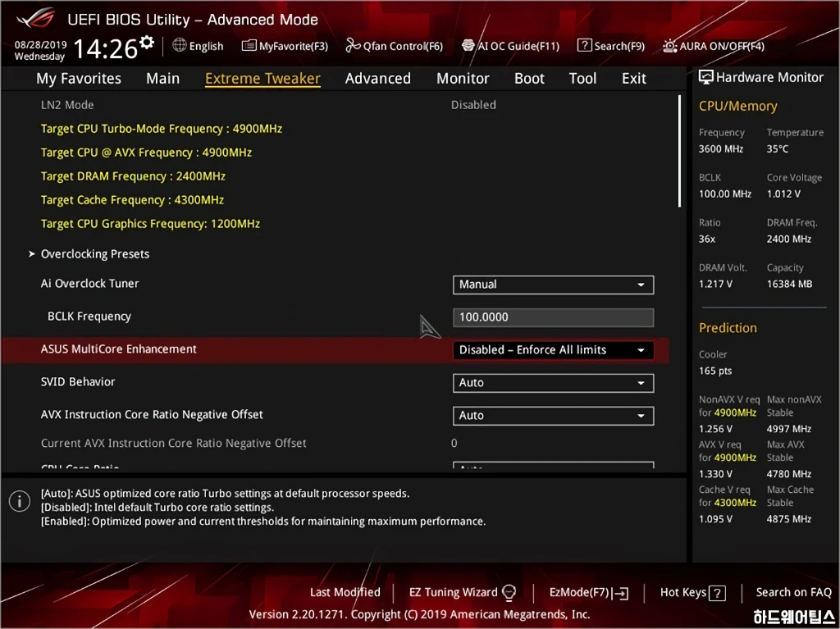The image size is (840, 629).
Task: Click the settings list vertical scrollbar
Action: 679,151
